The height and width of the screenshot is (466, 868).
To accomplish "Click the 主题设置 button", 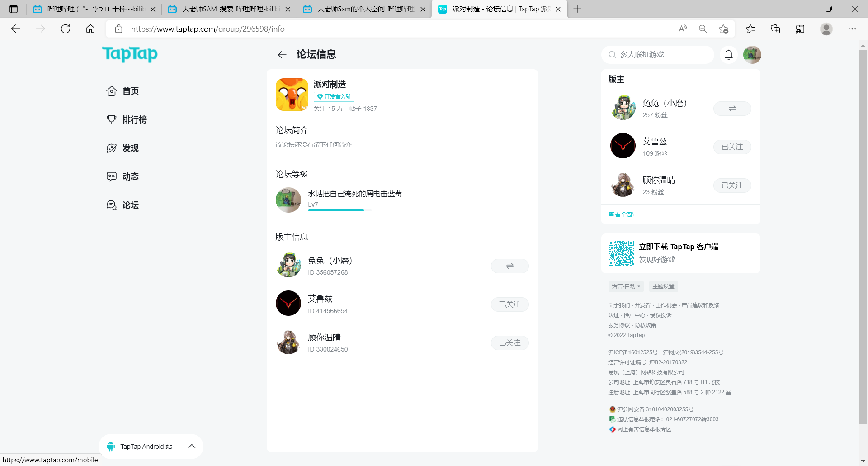I will (x=663, y=286).
